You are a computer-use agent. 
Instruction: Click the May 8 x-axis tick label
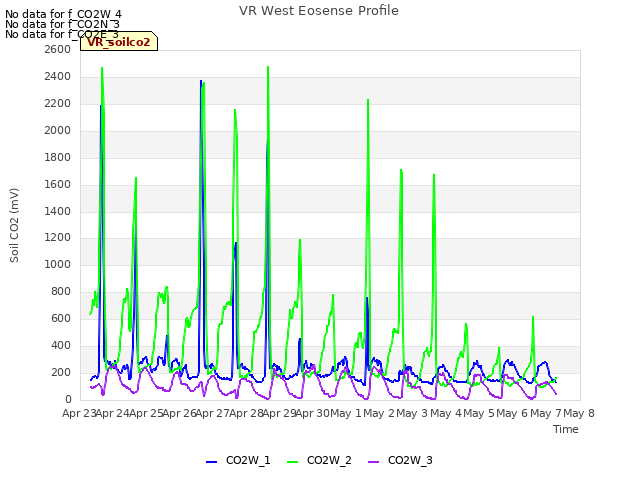tap(579, 413)
